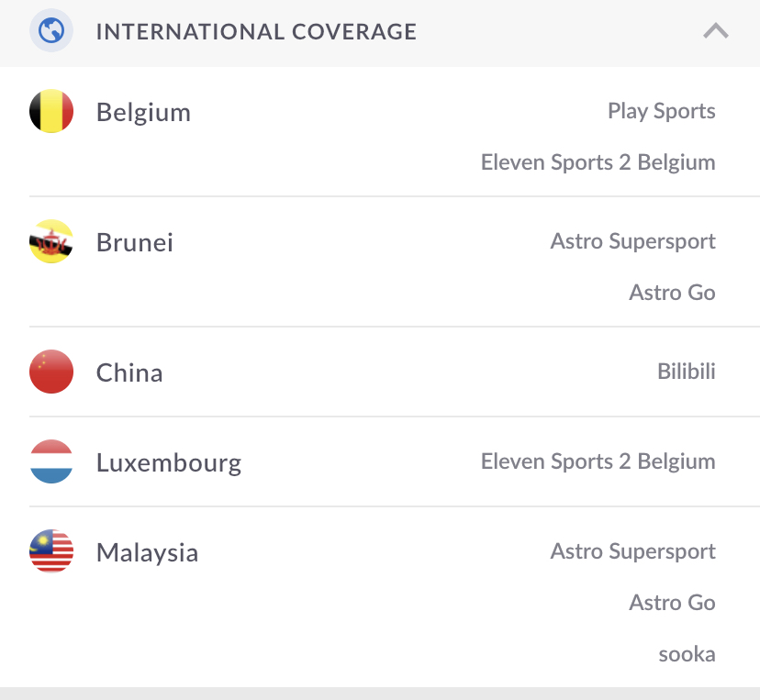
Task: Click the International Coverage header title
Action: [256, 32]
